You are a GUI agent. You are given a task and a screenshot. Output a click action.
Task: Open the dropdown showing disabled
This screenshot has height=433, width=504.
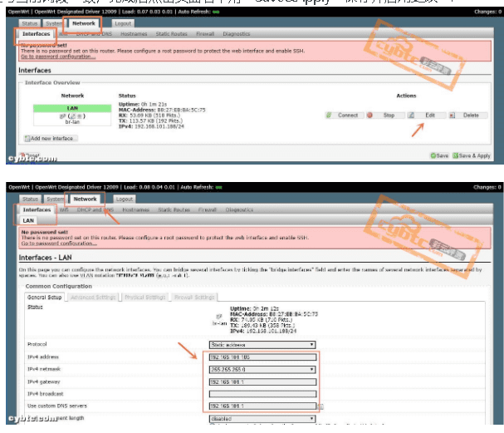(262, 419)
